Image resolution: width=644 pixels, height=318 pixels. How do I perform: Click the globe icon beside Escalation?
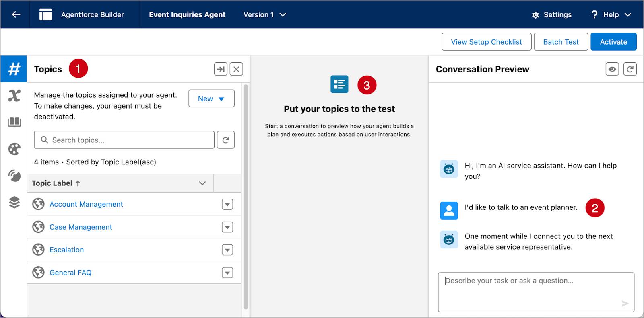(x=38, y=250)
